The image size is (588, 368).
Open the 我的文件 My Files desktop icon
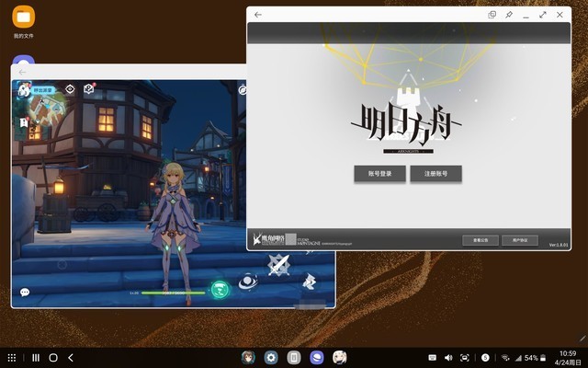pyautogui.click(x=24, y=22)
